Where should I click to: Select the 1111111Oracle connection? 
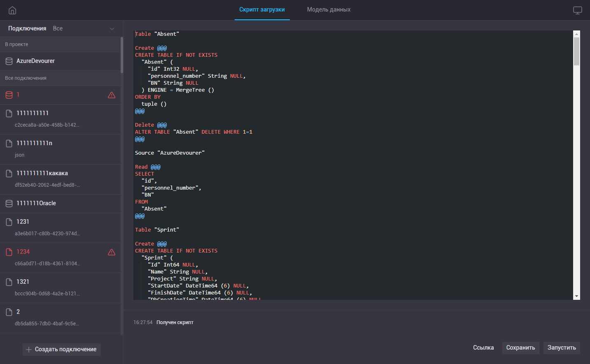click(x=60, y=204)
